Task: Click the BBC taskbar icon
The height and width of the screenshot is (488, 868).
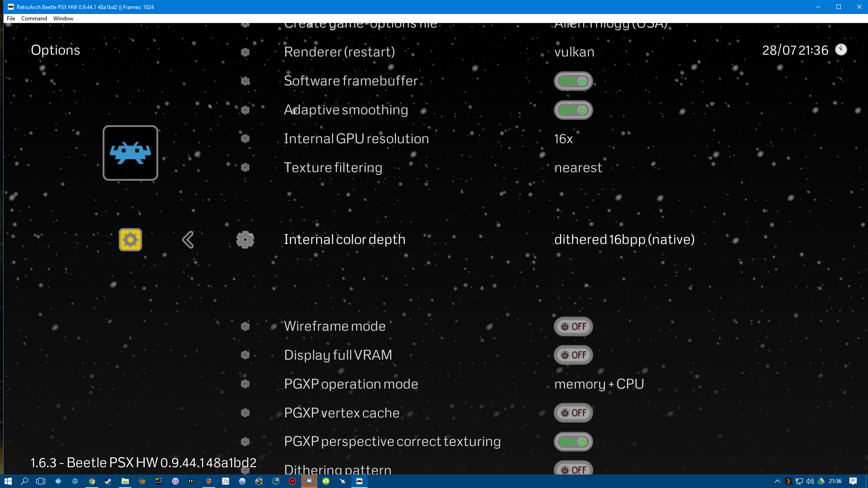Action: tap(192, 481)
